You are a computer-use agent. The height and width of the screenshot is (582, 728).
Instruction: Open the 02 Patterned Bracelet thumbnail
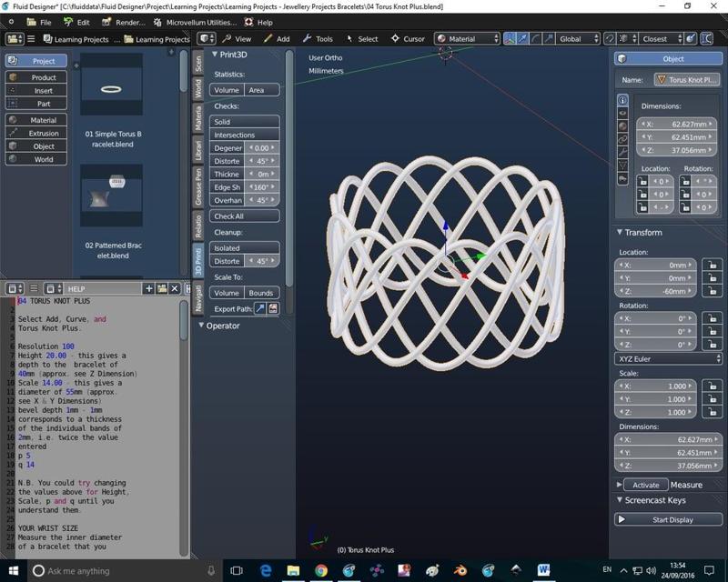pos(112,196)
